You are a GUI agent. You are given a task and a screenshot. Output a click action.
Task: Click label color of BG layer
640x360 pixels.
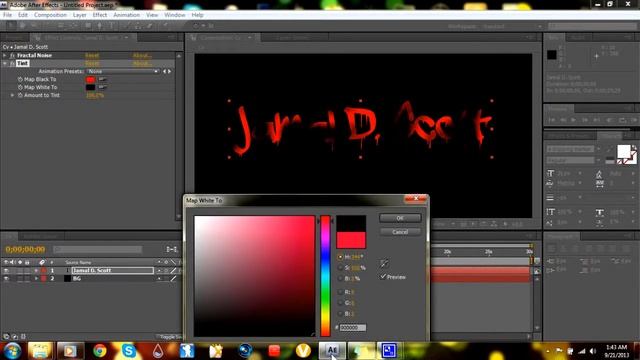click(x=43, y=278)
